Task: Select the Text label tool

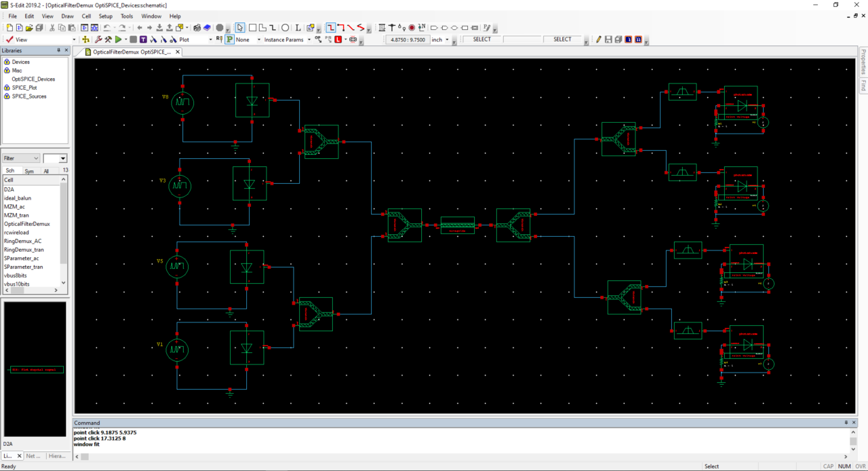Action: (298, 28)
